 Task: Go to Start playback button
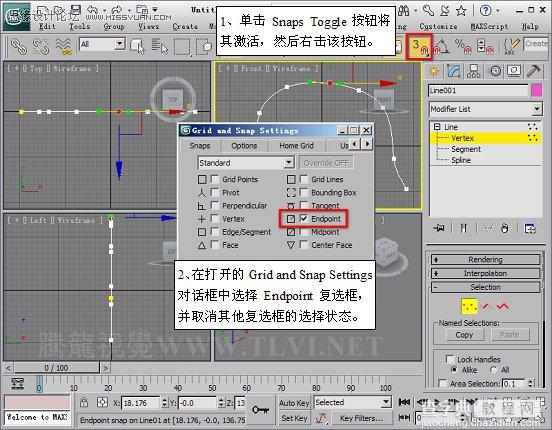tap(404, 402)
